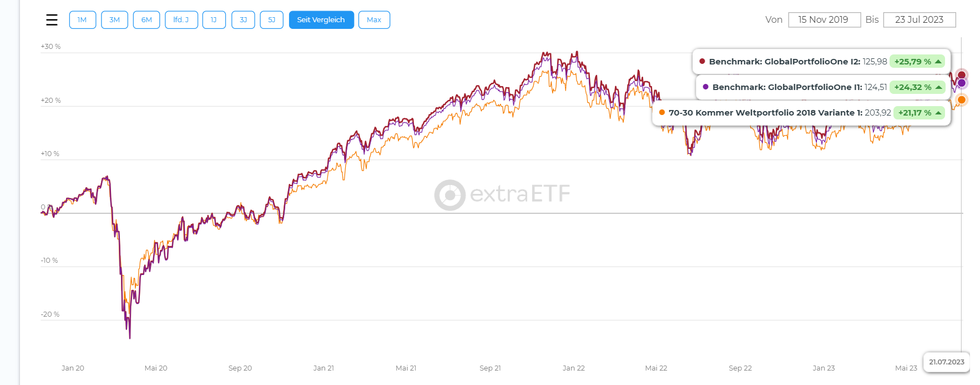Open the chart hamburger menu
This screenshot has width=980, height=385.
[x=52, y=20]
